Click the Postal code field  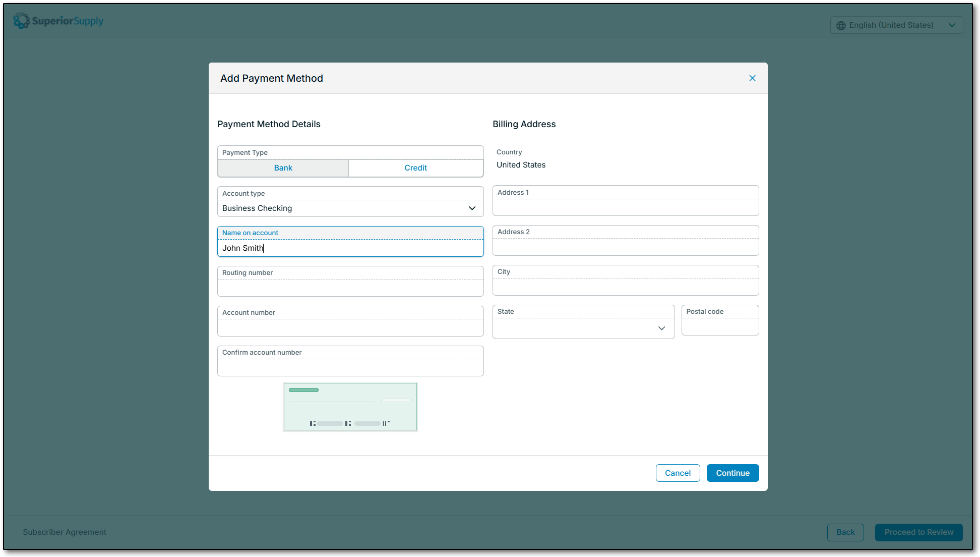(x=720, y=320)
